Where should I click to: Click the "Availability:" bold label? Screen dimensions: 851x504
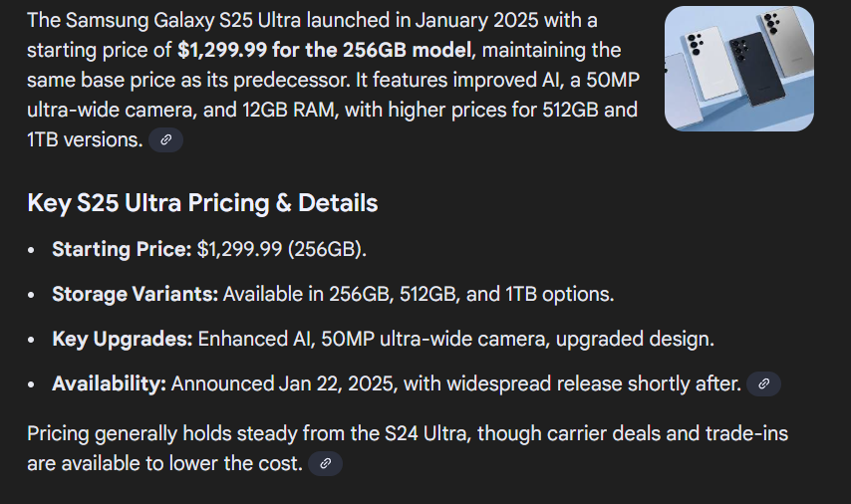click(109, 383)
